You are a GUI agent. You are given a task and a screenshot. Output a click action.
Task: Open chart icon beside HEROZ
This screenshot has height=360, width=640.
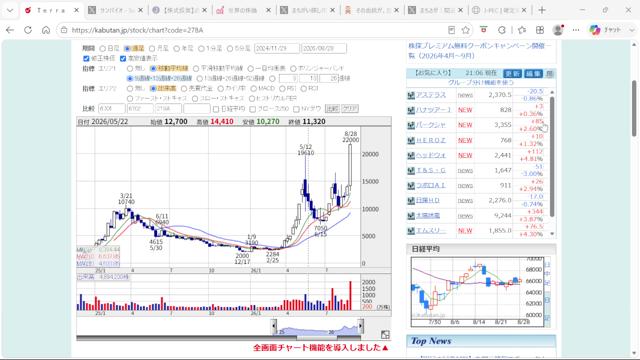[411, 140]
